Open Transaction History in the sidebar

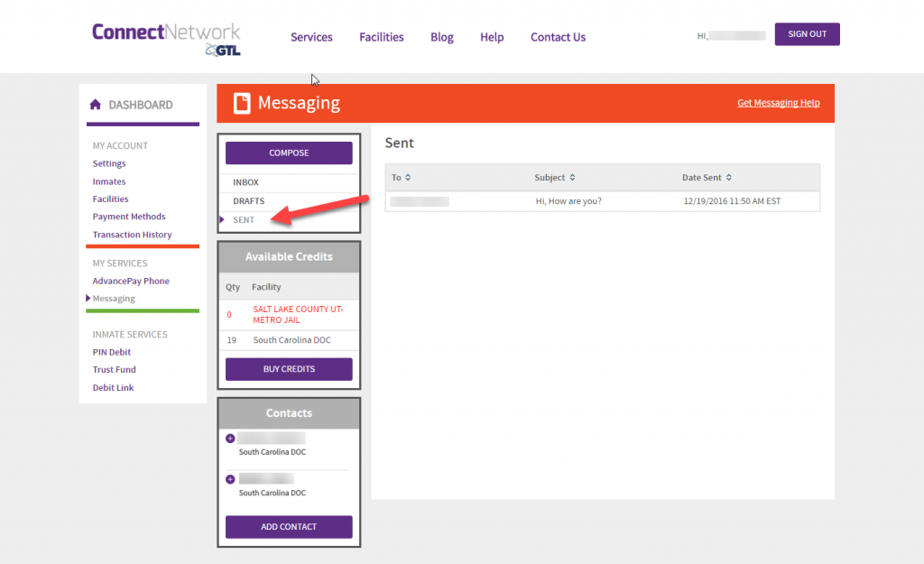click(x=132, y=235)
